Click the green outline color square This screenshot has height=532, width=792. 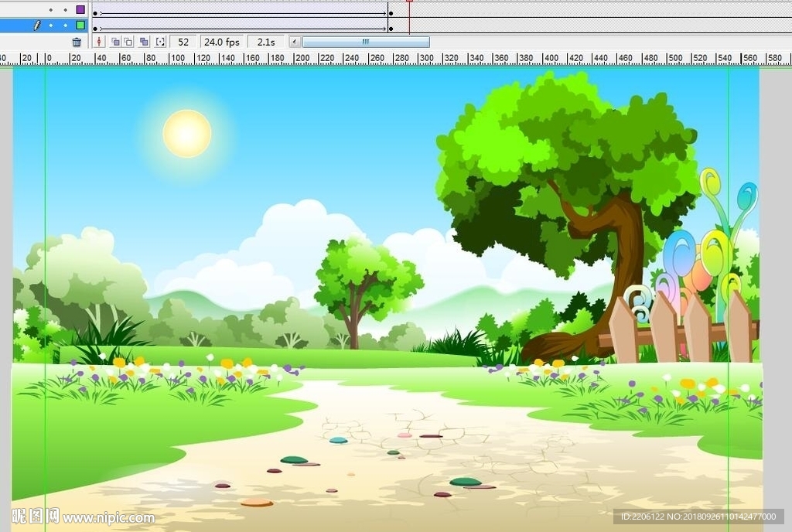[80, 25]
